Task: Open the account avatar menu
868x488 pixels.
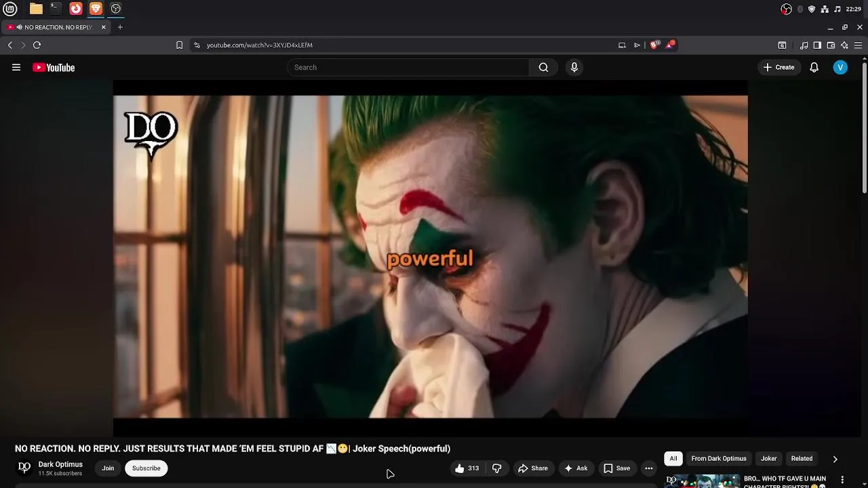Action: click(x=840, y=67)
